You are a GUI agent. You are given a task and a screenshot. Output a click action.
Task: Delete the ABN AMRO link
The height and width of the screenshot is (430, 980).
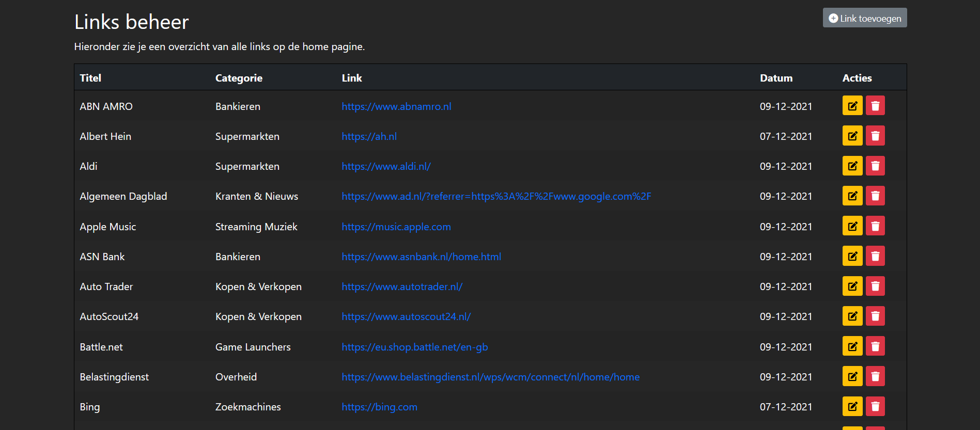click(875, 106)
